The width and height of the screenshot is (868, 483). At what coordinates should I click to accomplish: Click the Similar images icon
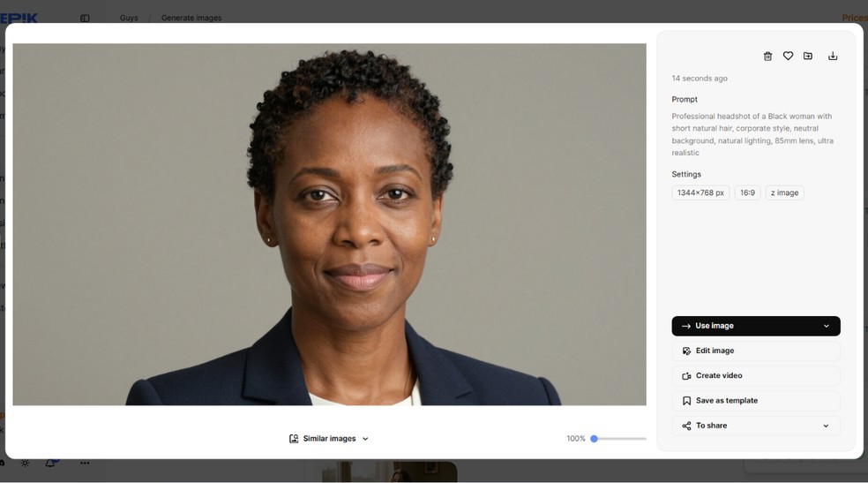click(294, 439)
